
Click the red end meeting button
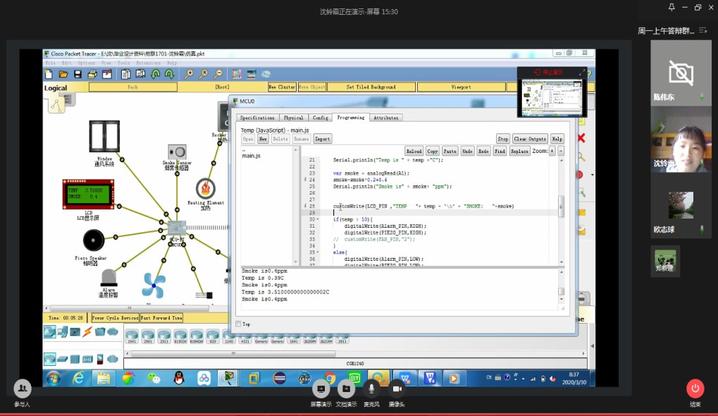coord(695,388)
